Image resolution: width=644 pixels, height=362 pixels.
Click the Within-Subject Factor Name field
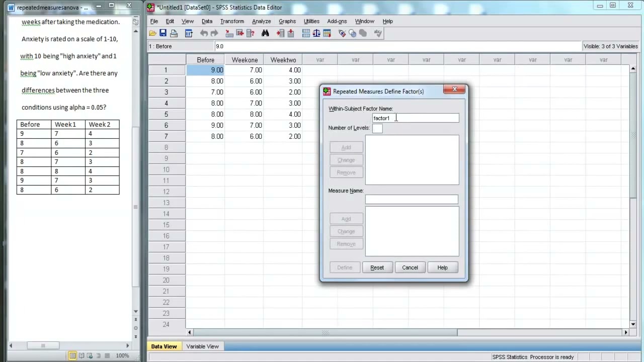pos(416,118)
